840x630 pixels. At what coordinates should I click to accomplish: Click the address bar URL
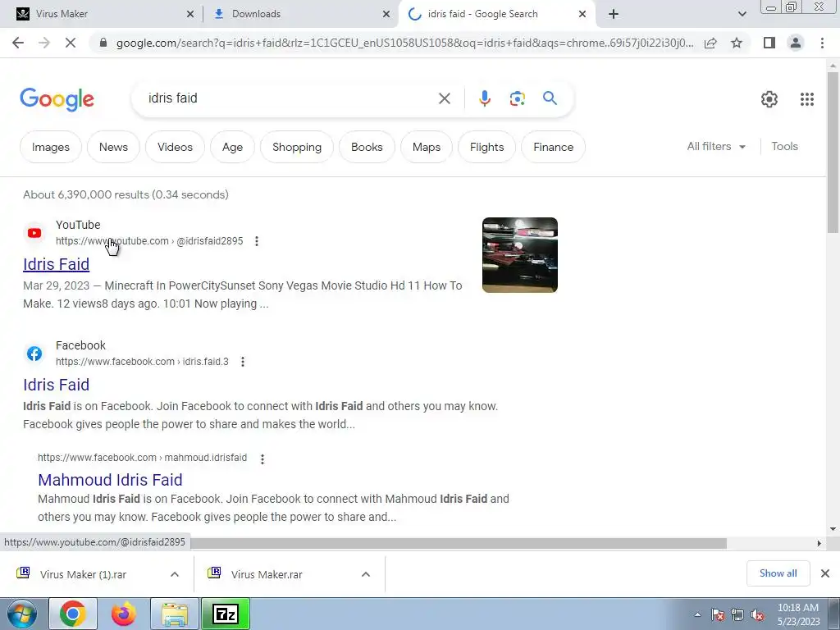(404, 43)
